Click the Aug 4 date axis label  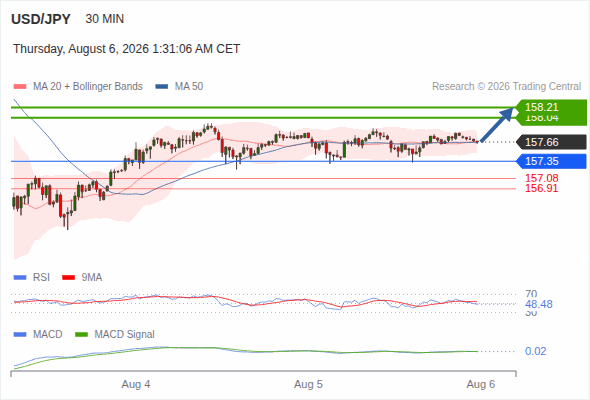pyautogui.click(x=136, y=385)
